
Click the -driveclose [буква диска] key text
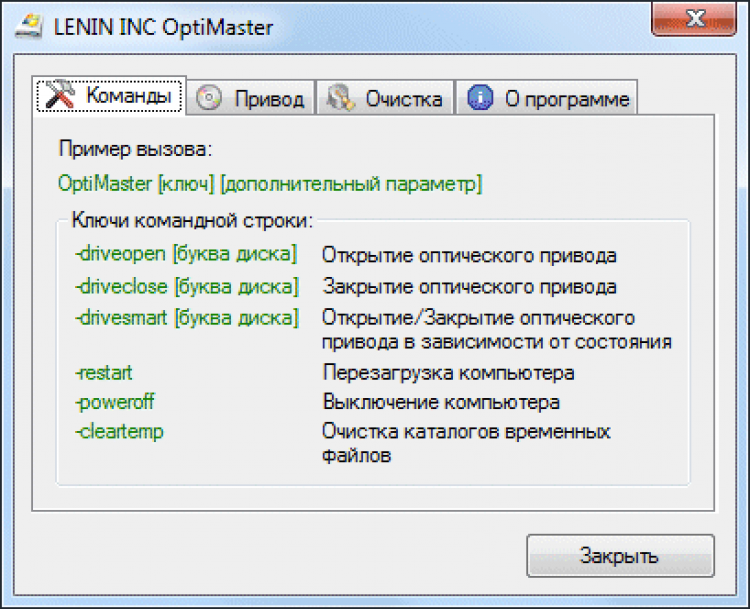pyautogui.click(x=187, y=287)
